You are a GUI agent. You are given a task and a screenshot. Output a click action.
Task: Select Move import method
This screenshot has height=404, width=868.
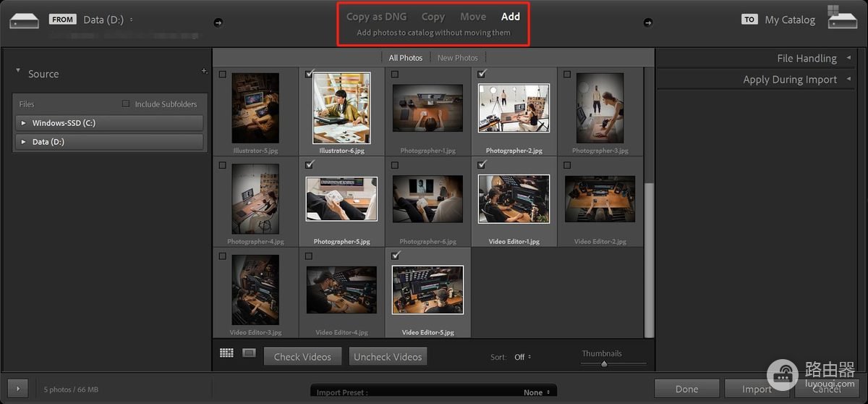(473, 17)
